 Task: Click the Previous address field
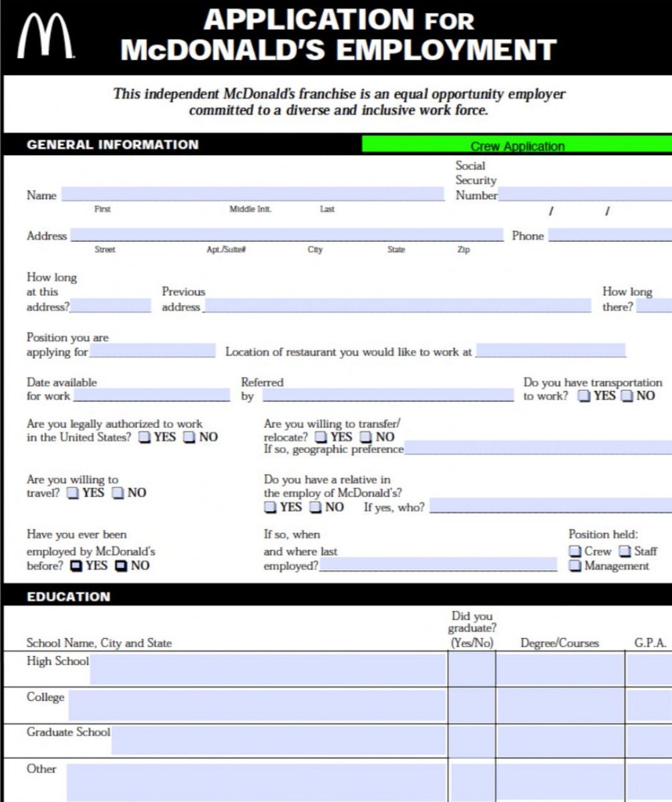[x=397, y=306]
